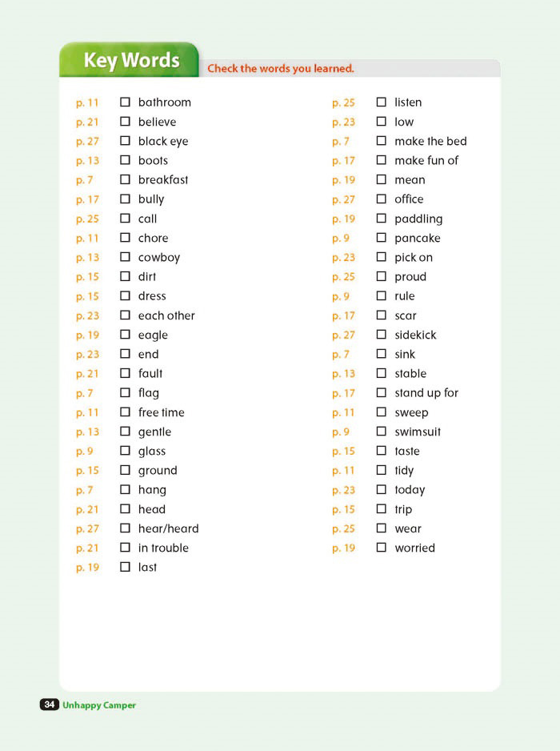560x751 pixels.
Task: Tick the sidekick checkbox
Action: (x=381, y=335)
